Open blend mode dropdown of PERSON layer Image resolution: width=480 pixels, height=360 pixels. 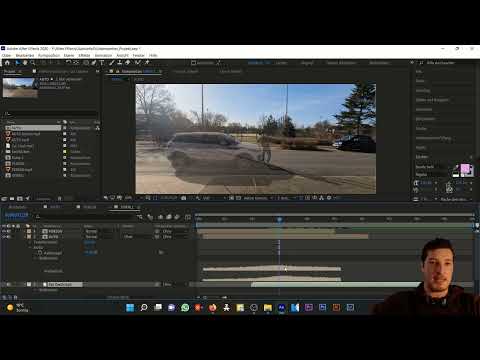point(99,231)
